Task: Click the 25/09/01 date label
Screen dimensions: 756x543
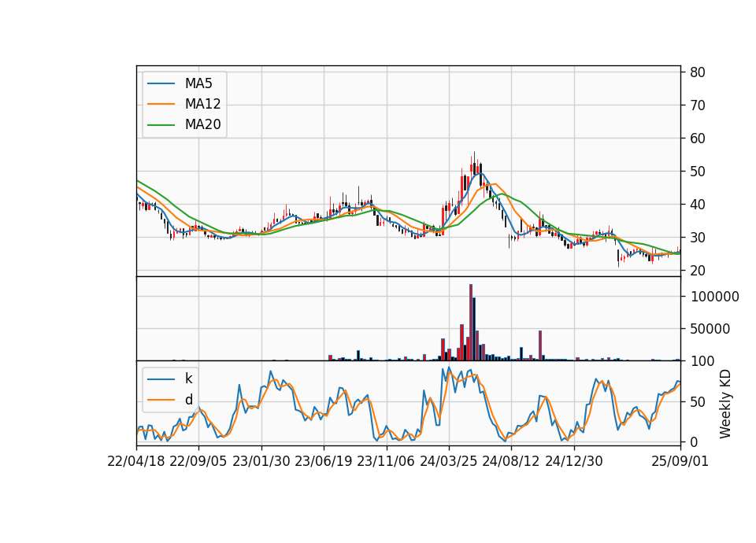Action: (680, 461)
